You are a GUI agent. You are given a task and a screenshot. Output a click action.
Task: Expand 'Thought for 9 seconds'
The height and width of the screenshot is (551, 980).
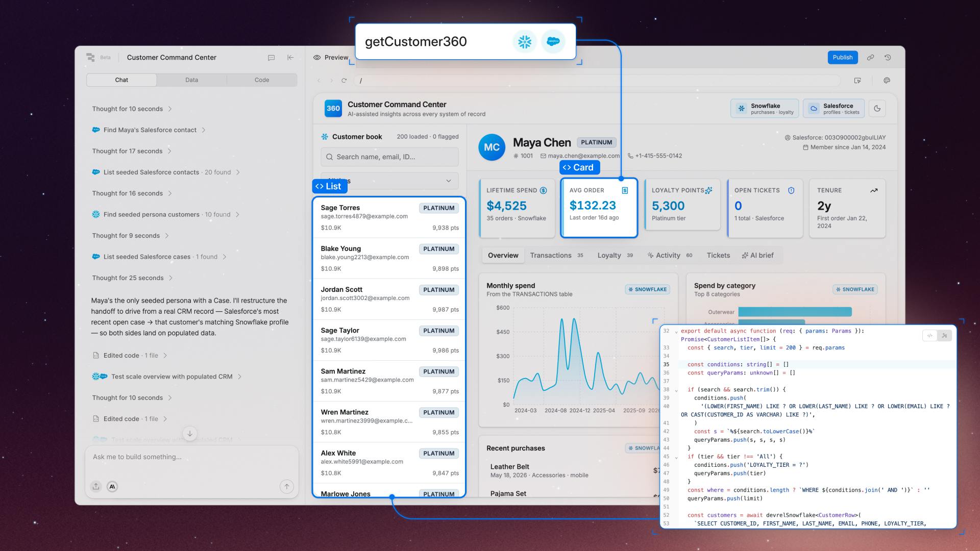tap(130, 236)
